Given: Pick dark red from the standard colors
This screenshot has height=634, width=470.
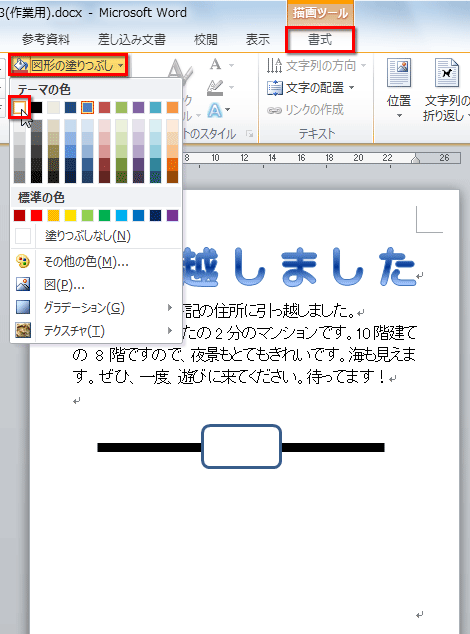Looking at the screenshot, I should coord(19,216).
